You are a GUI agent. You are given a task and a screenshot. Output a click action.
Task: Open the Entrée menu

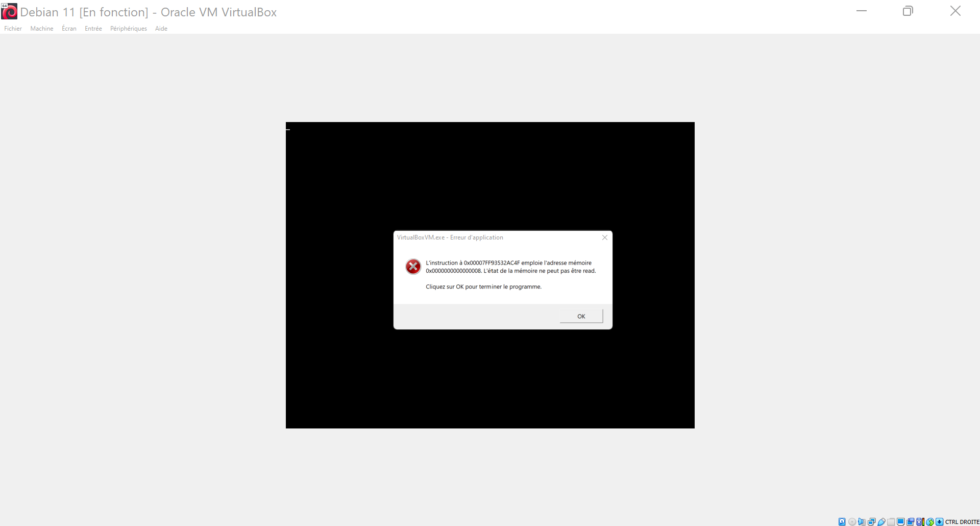click(x=93, y=29)
